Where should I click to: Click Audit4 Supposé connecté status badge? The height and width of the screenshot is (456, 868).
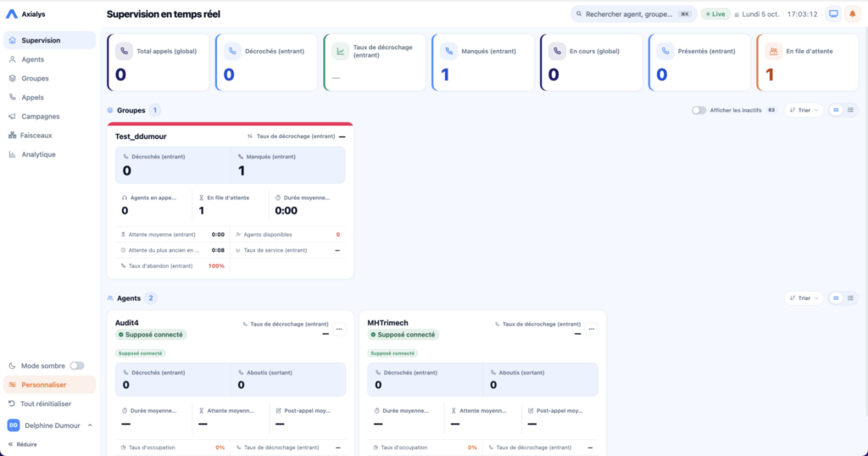(x=151, y=335)
